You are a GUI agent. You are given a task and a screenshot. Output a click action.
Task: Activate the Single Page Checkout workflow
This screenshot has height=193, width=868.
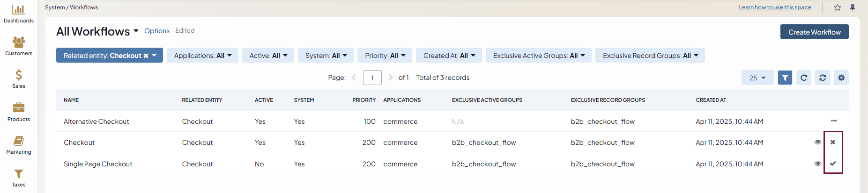point(833,164)
